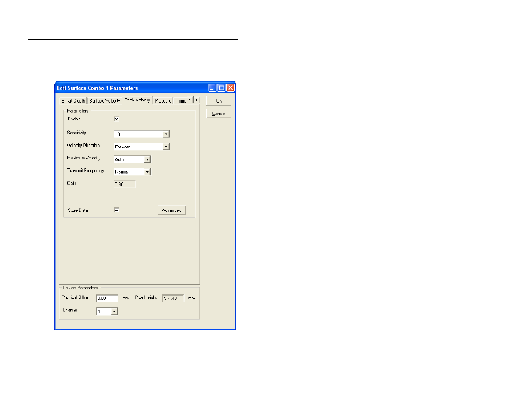Switch to the Smart Depth tab
Image resolution: width=532 pixels, height=411 pixels.
[73, 101]
